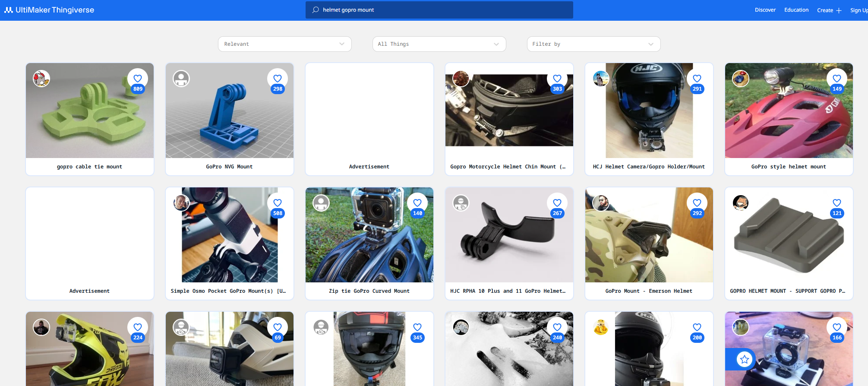Like the Zip tie GoPro Curved Mount
The height and width of the screenshot is (386, 868).
[417, 203]
